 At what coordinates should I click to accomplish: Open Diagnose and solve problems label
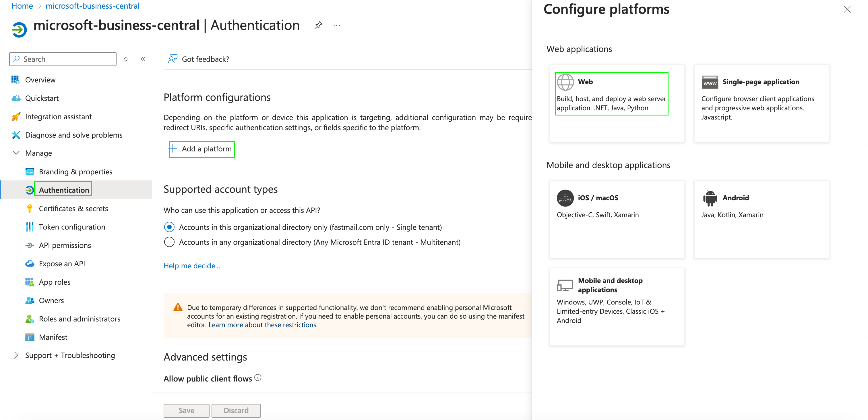[x=74, y=135]
